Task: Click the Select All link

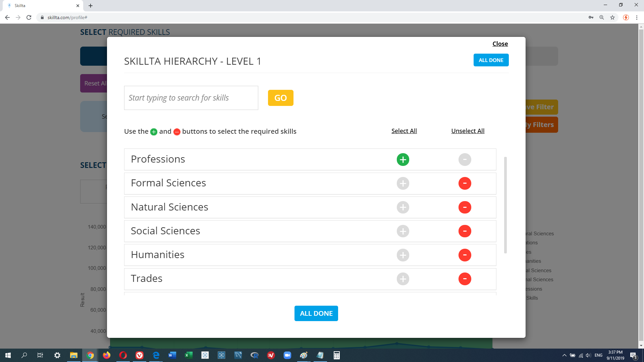Action: coord(404,131)
